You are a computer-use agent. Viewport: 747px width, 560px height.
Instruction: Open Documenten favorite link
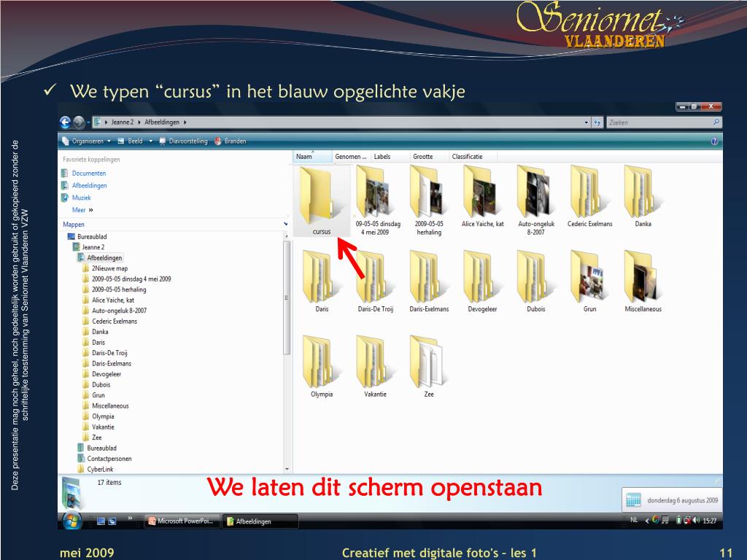coord(88,174)
